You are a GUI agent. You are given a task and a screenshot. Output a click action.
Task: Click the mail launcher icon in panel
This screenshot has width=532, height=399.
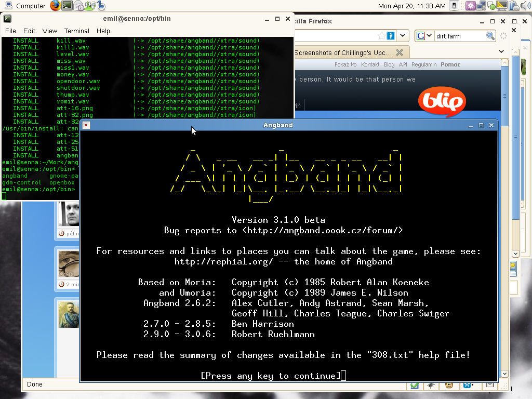click(x=79, y=6)
